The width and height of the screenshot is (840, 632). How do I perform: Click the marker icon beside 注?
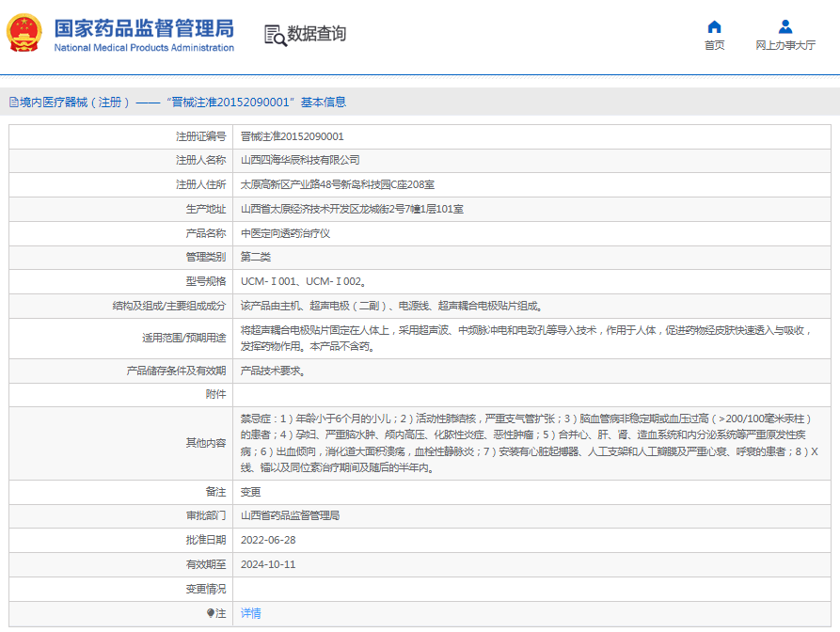point(210,613)
